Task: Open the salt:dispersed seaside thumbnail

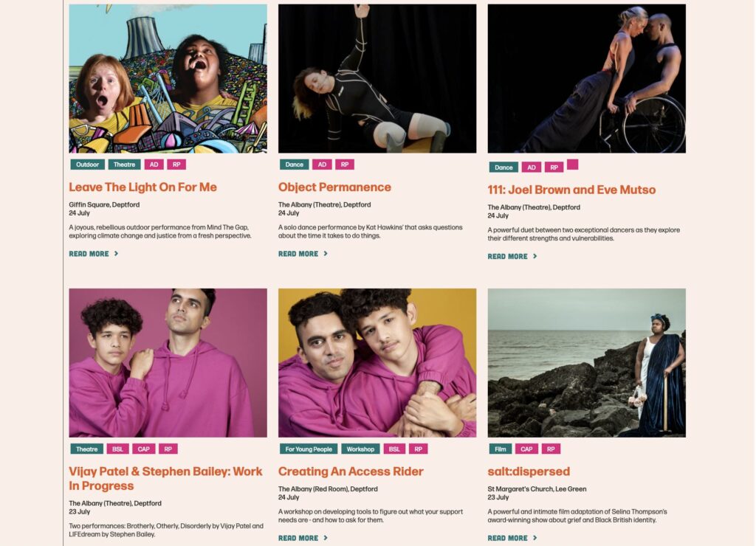Action: [x=586, y=363]
